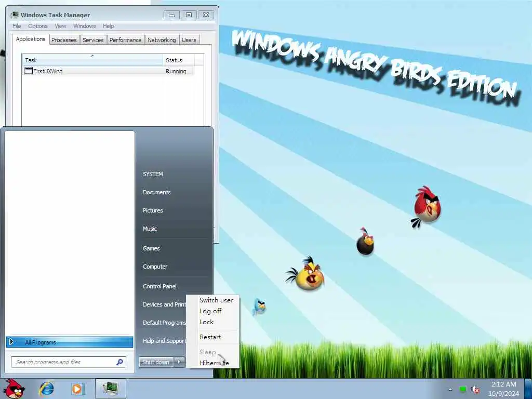
Task: Switch to the Networking tab
Action: [162, 40]
